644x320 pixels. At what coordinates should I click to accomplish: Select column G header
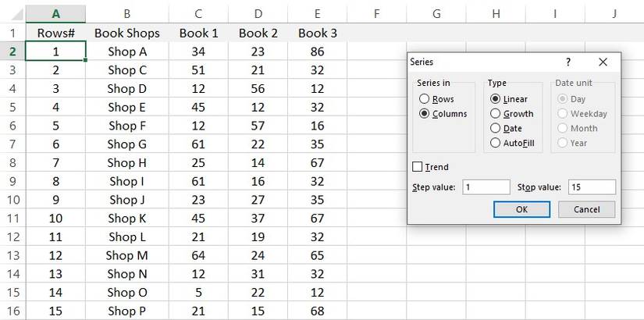point(436,13)
